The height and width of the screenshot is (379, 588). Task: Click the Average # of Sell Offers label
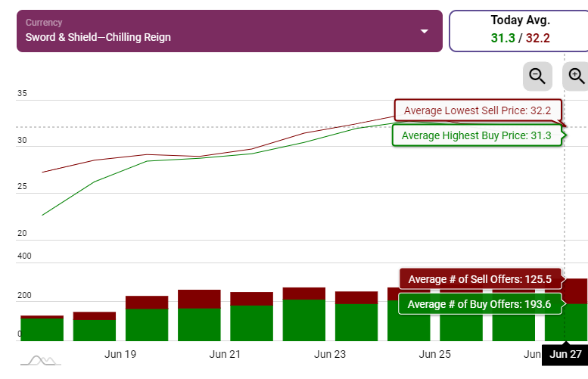pyautogui.click(x=481, y=279)
